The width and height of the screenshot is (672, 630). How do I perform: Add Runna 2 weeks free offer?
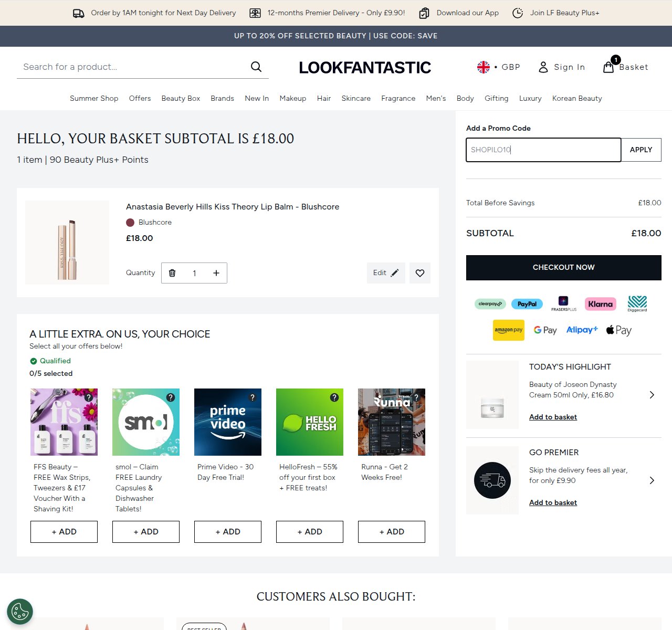click(392, 532)
